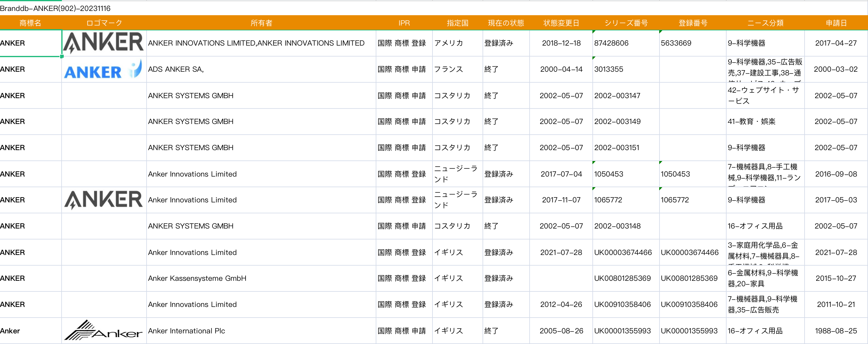Select the 16-オフィス用品 cell for 2002-003148
The width and height of the screenshot is (868, 344).
point(765,226)
